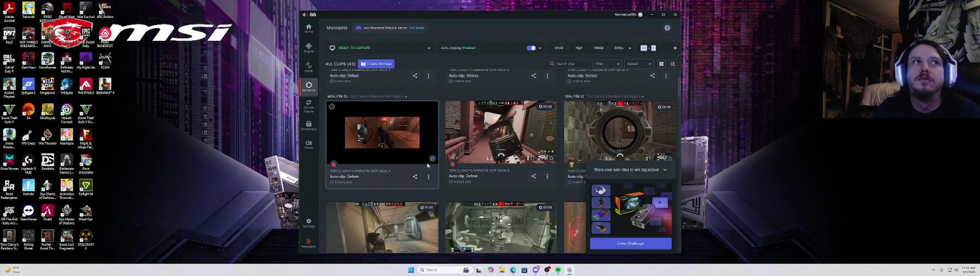This screenshot has width=980, height=276.
Task: Open more options for hovered Feb 23 Defeat clip
Action: tap(428, 177)
